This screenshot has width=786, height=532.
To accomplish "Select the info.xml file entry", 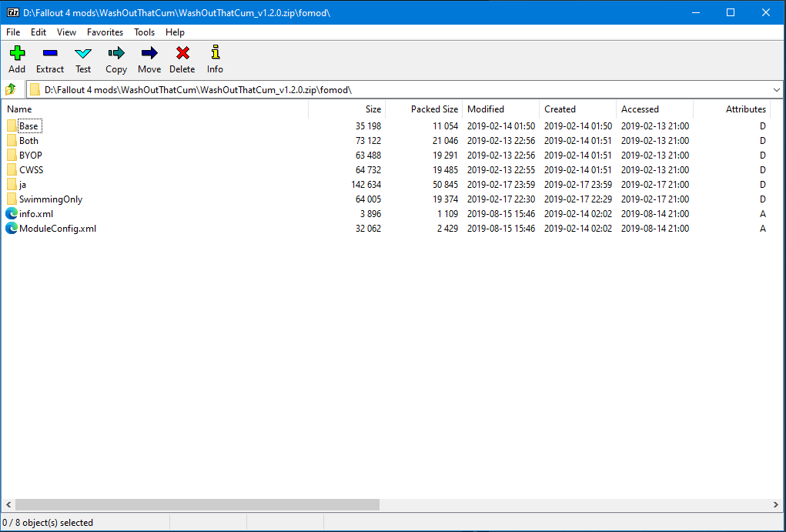I will [x=36, y=214].
